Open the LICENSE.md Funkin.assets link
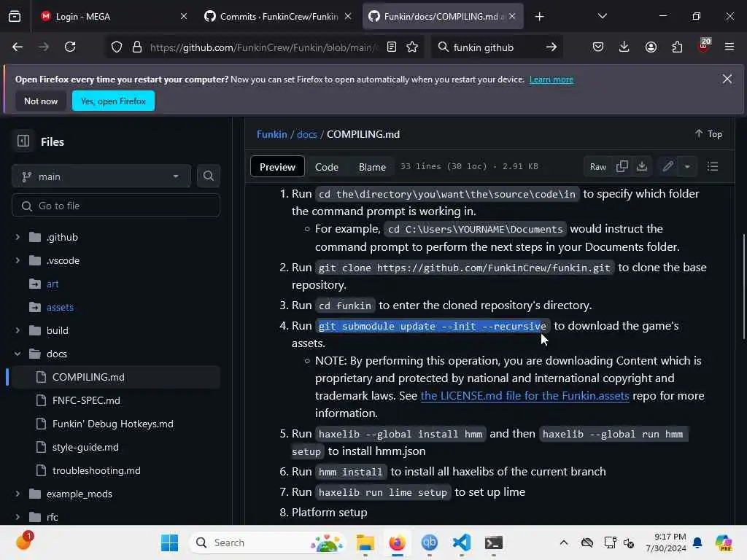This screenshot has height=560, width=747. pos(525,395)
